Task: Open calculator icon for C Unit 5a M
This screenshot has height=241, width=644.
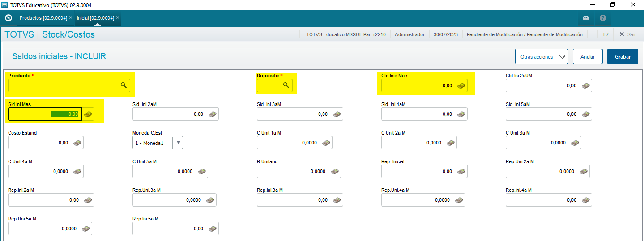Action: 202,171
